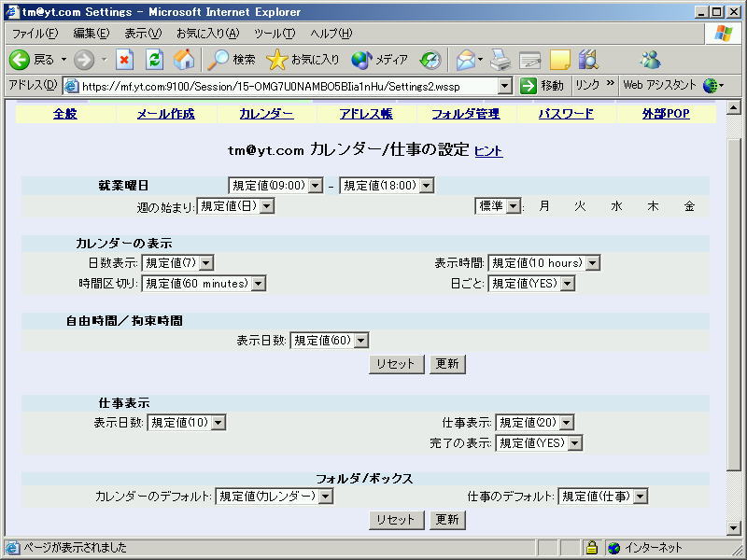Open the ツール(T) menu
The height and width of the screenshot is (560, 747).
[275, 34]
